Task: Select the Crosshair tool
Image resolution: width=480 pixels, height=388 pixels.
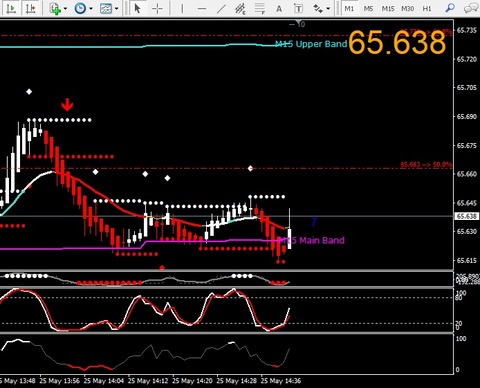Action: tap(157, 8)
